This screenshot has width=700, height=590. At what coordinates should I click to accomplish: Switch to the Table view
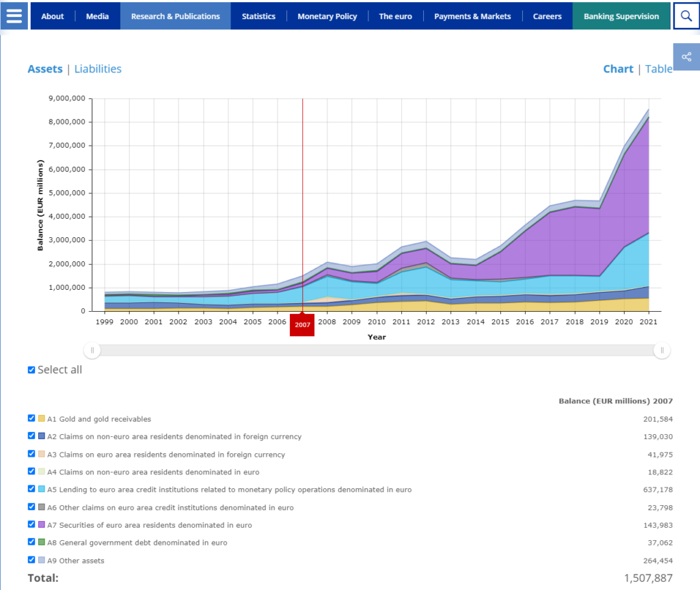[658, 69]
